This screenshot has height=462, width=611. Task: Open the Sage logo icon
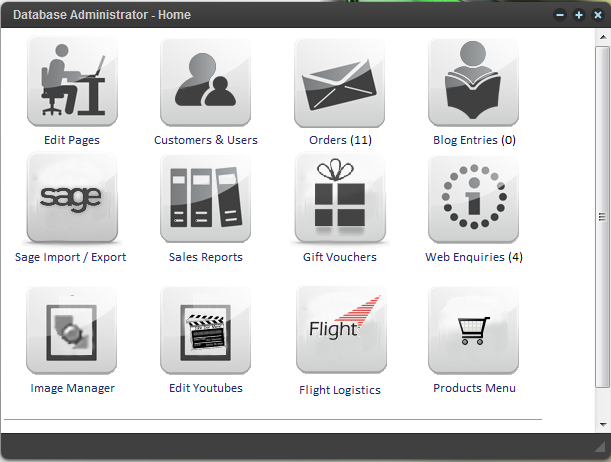(x=72, y=198)
